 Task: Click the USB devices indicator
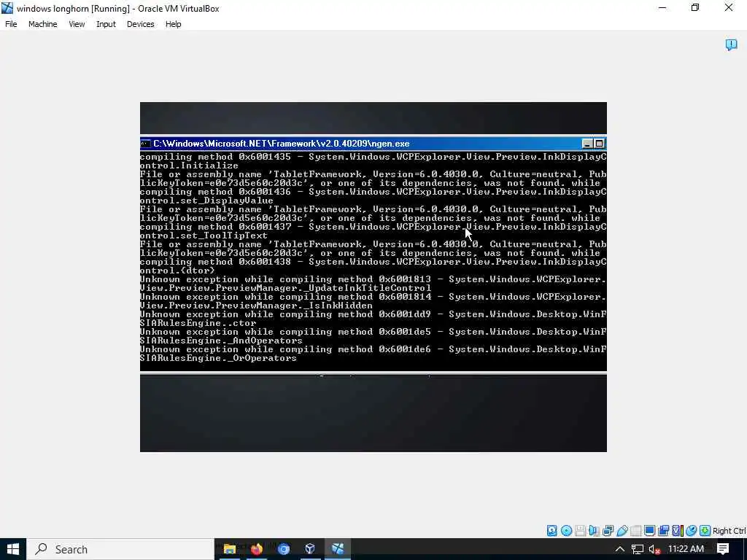coord(622,531)
